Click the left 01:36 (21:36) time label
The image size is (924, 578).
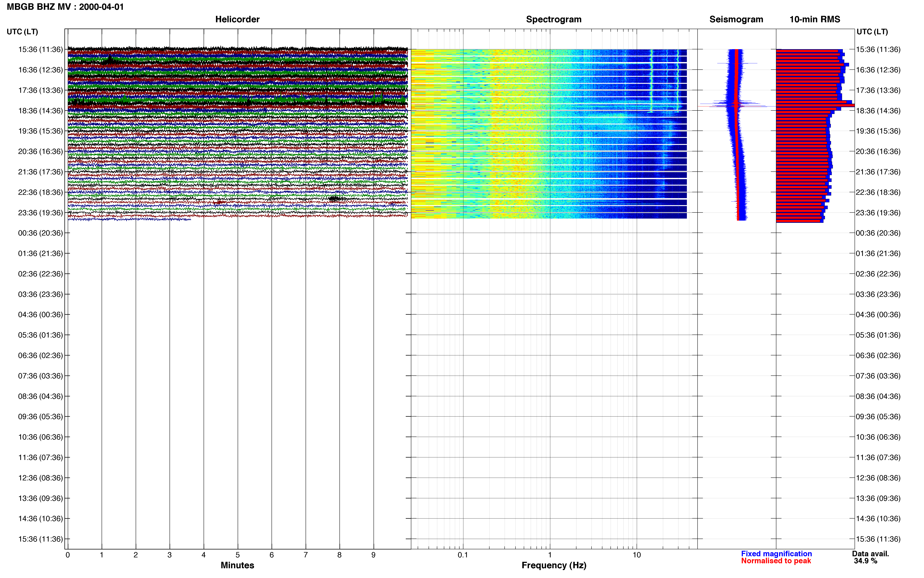pos(41,253)
